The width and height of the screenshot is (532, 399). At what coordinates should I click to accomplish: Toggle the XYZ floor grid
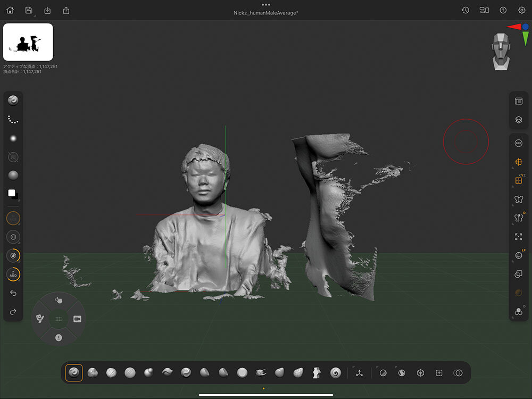(519, 180)
